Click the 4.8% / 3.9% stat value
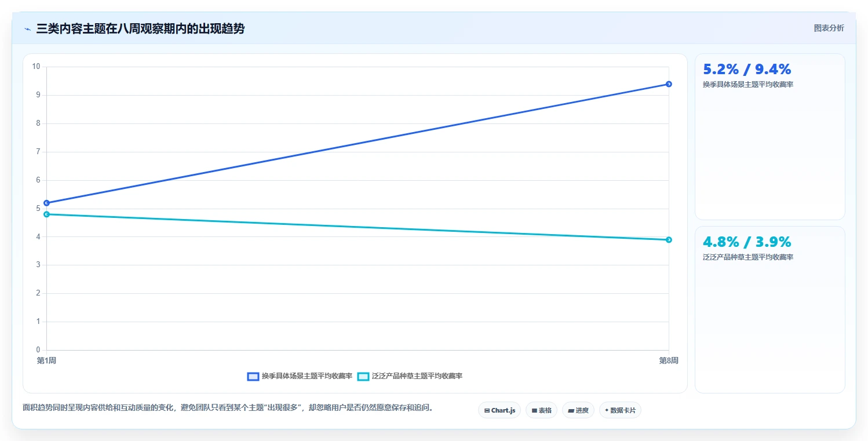868x441 pixels. coord(747,242)
